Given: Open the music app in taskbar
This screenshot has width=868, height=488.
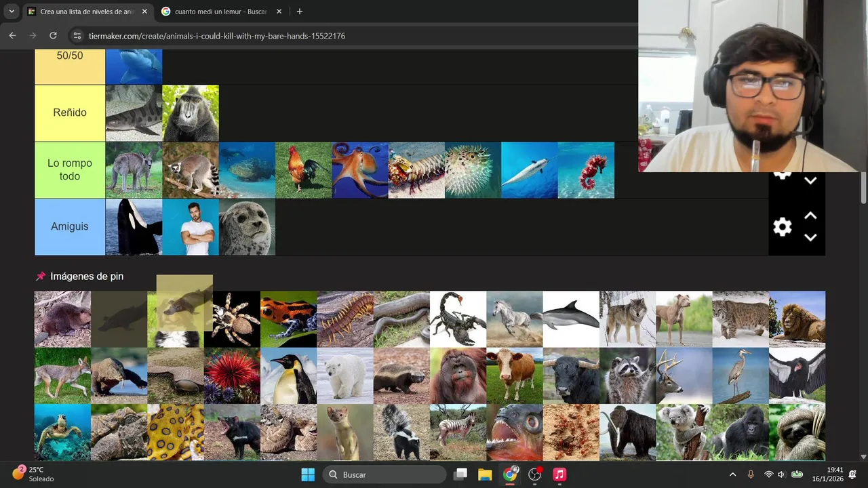Looking at the screenshot, I should coord(559,474).
